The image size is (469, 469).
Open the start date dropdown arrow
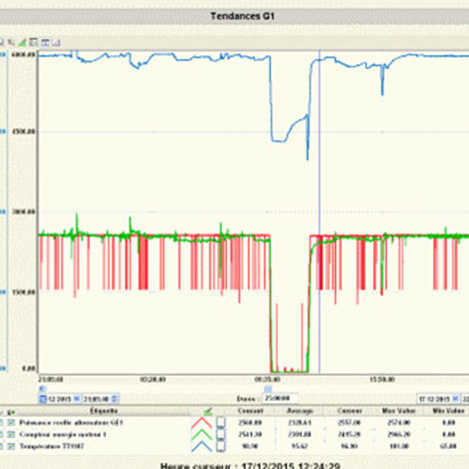77,399
